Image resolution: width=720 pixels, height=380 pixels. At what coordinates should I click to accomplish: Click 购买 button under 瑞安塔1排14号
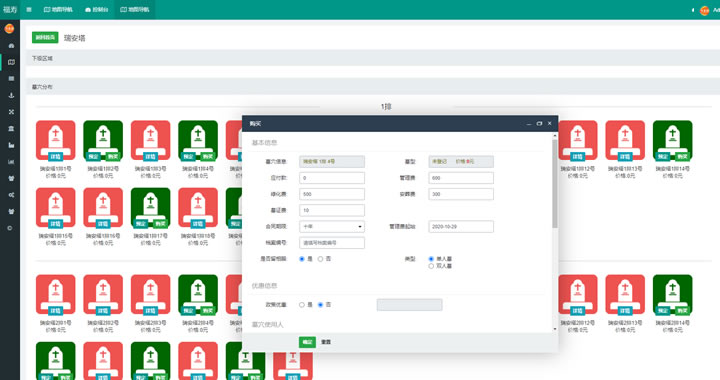tap(682, 156)
